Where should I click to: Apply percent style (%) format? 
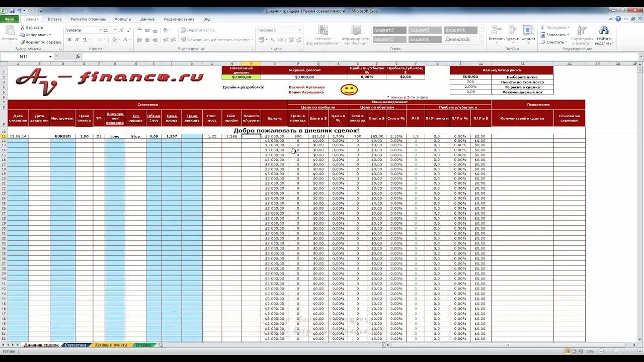[x=272, y=40]
